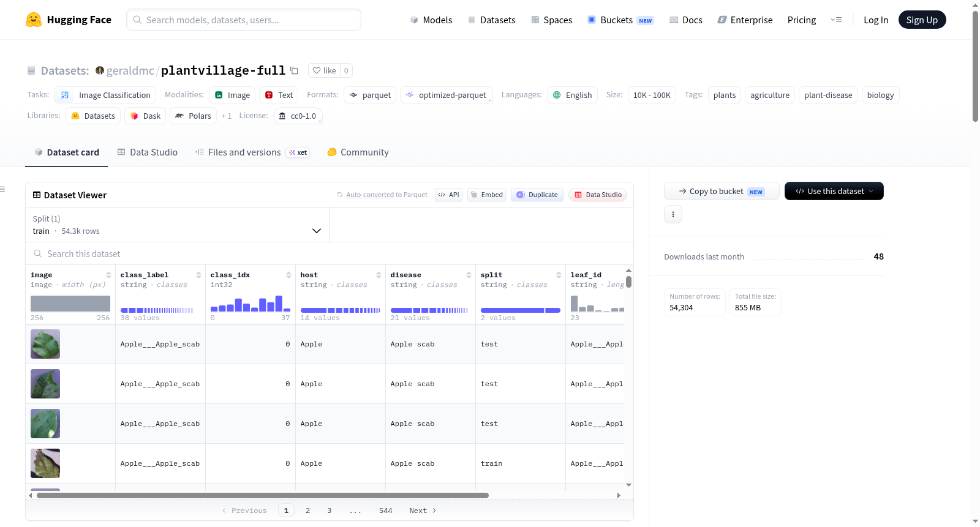The image size is (980, 527).
Task: Sort the split column with its sort arrows
Action: click(559, 275)
